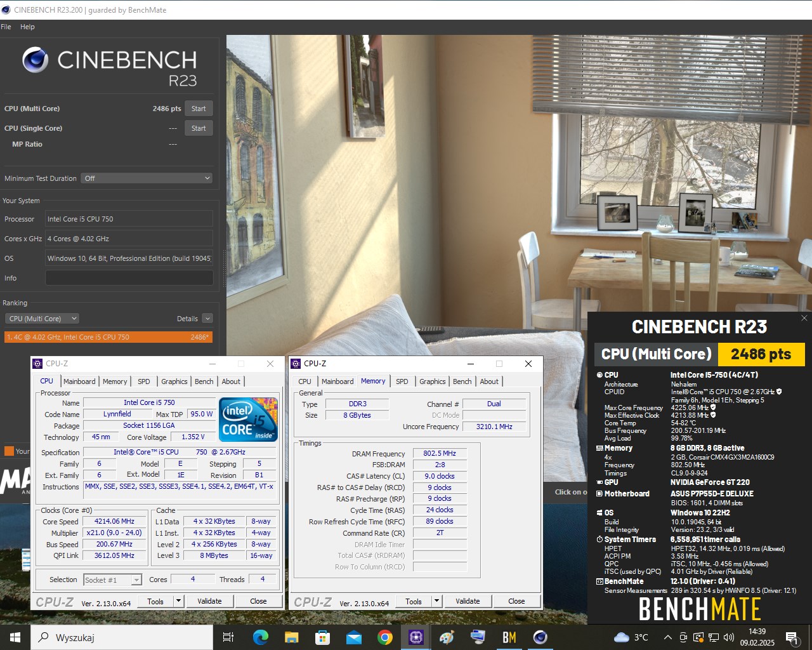
Task: Open SPD tab in right CPU-Z window
Action: (x=402, y=381)
